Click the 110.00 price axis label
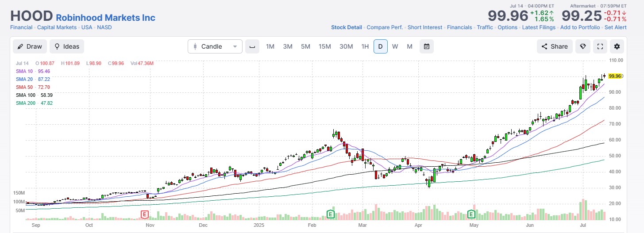 [617, 60]
